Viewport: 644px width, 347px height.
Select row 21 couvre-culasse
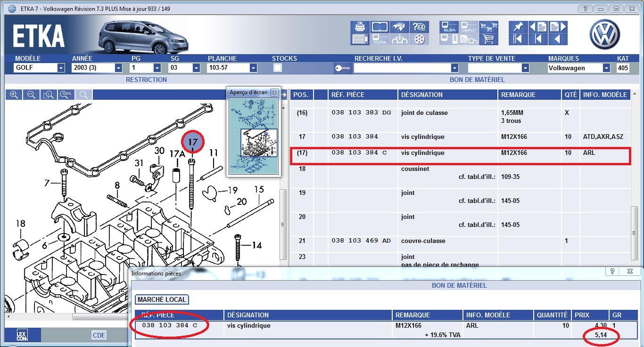(460, 244)
